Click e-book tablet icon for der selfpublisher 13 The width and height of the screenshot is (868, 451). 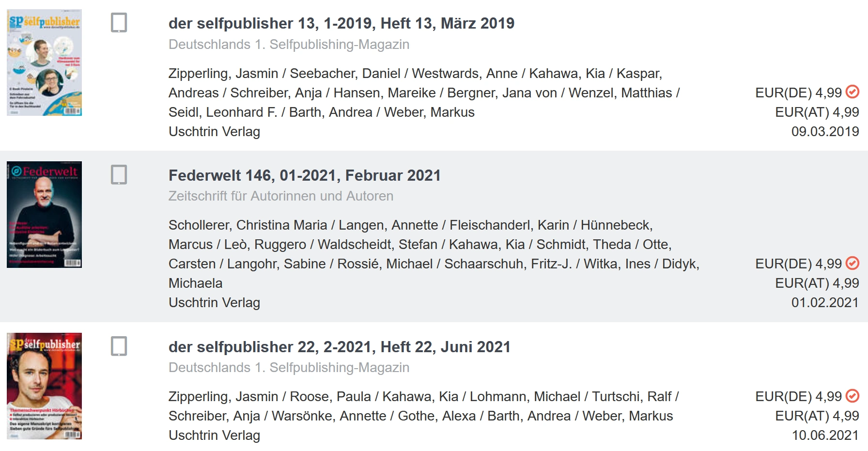point(119,23)
